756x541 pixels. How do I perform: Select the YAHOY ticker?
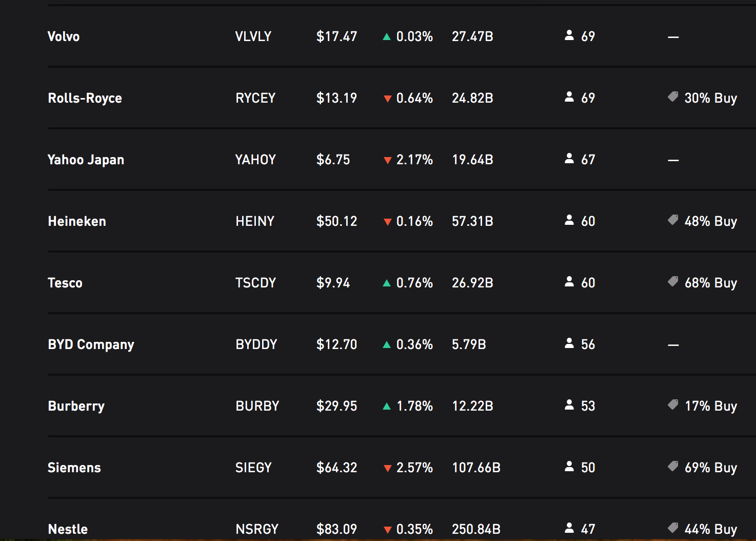pyautogui.click(x=255, y=160)
